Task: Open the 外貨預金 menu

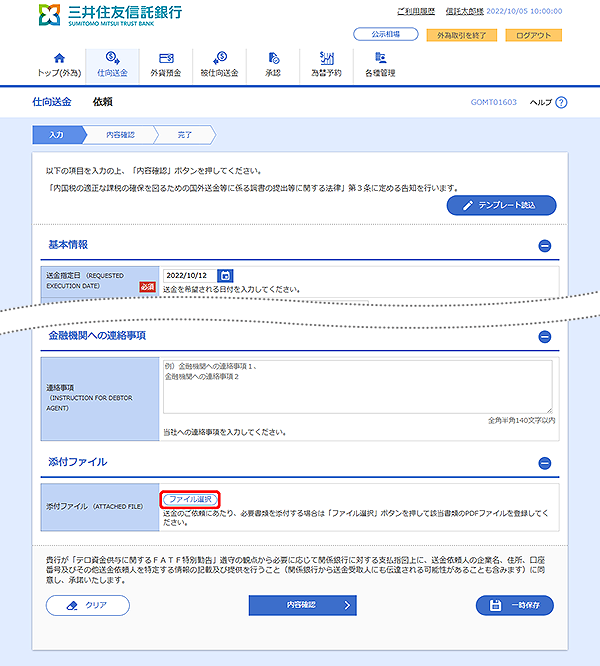Action: (x=166, y=65)
